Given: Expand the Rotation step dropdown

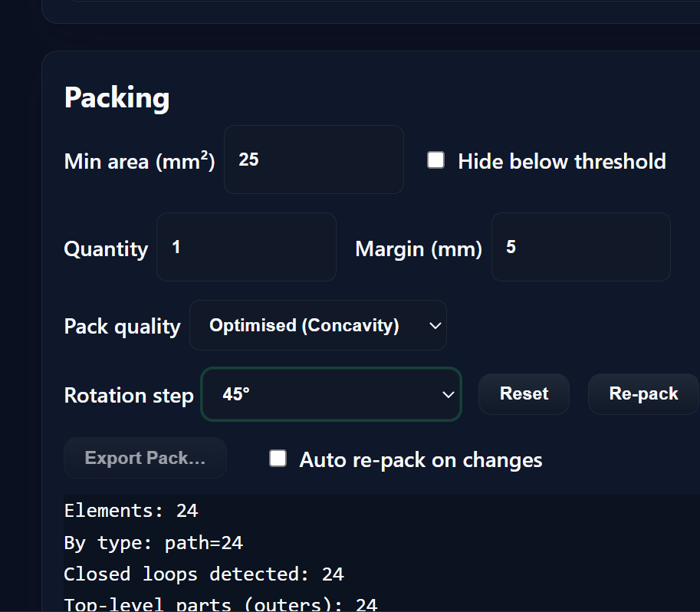Looking at the screenshot, I should coord(330,394).
